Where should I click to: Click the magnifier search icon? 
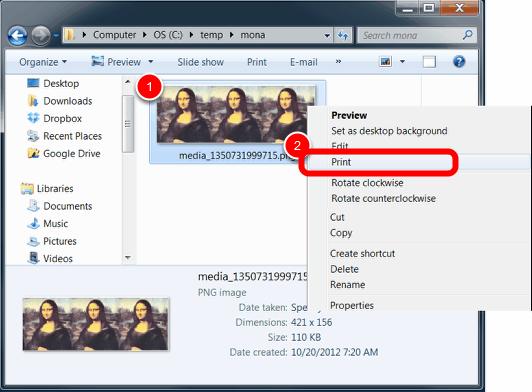(468, 35)
